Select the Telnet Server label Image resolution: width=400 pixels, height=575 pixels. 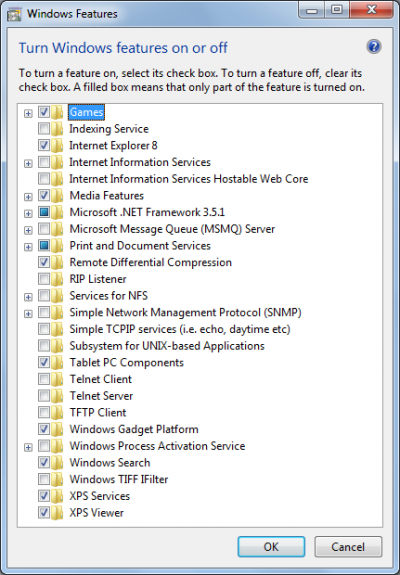pyautogui.click(x=101, y=396)
